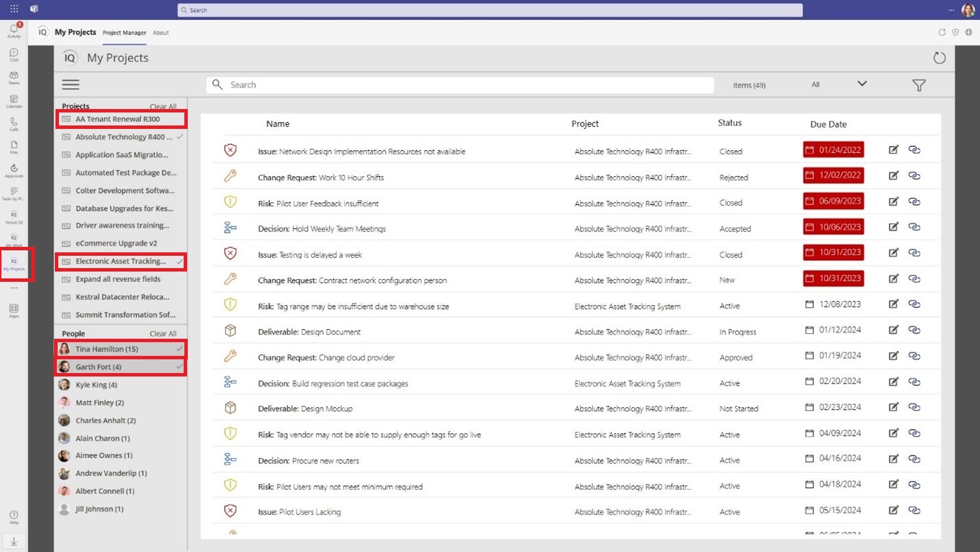Click the 01/24/2022 overdue date badge

[833, 149]
